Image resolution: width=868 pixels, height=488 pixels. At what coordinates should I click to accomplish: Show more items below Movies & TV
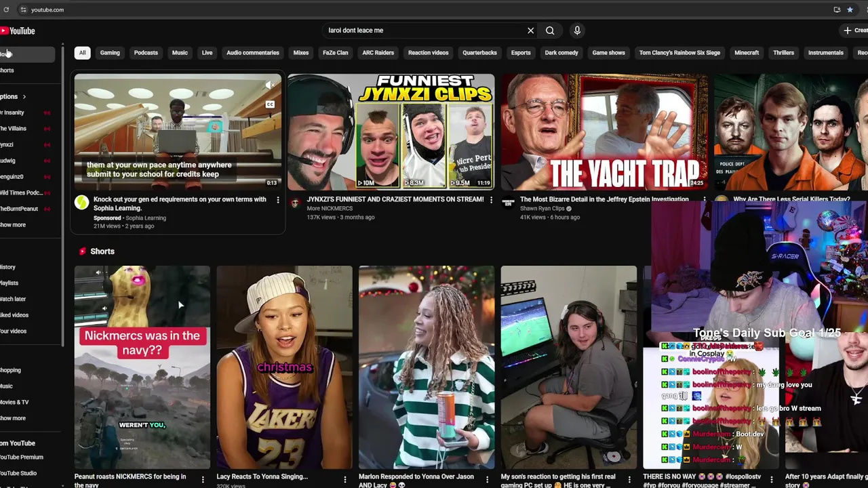pos(13,418)
